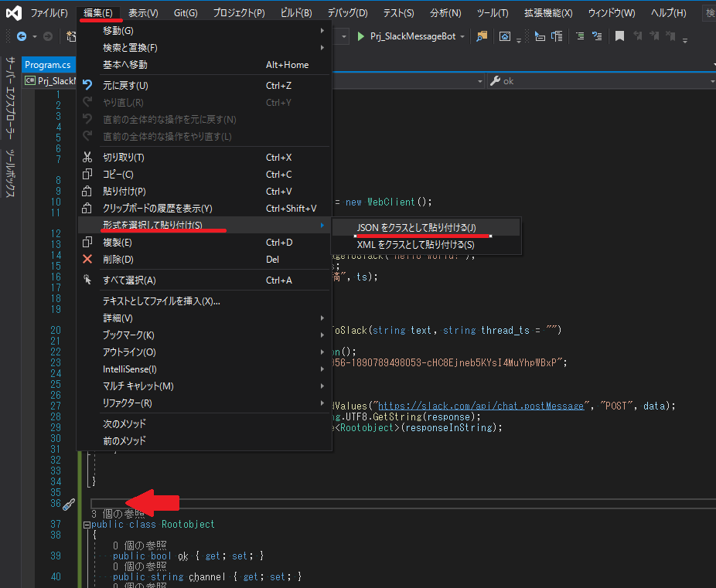
Task: Open the 表示(V) menu
Action: 143,13
